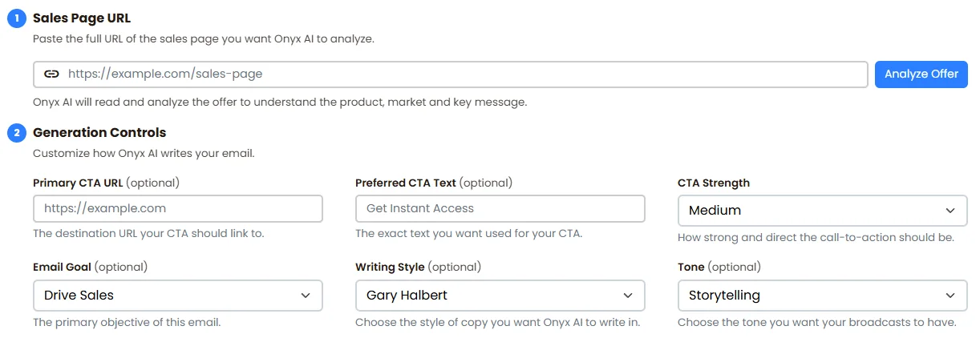Click the chevron arrow in Email Goal box
This screenshot has height=338, width=980.
[x=306, y=296]
